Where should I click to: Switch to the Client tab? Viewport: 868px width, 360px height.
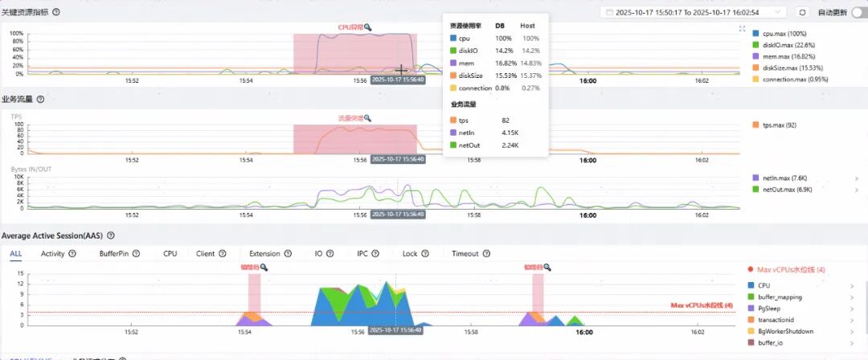[x=206, y=254]
